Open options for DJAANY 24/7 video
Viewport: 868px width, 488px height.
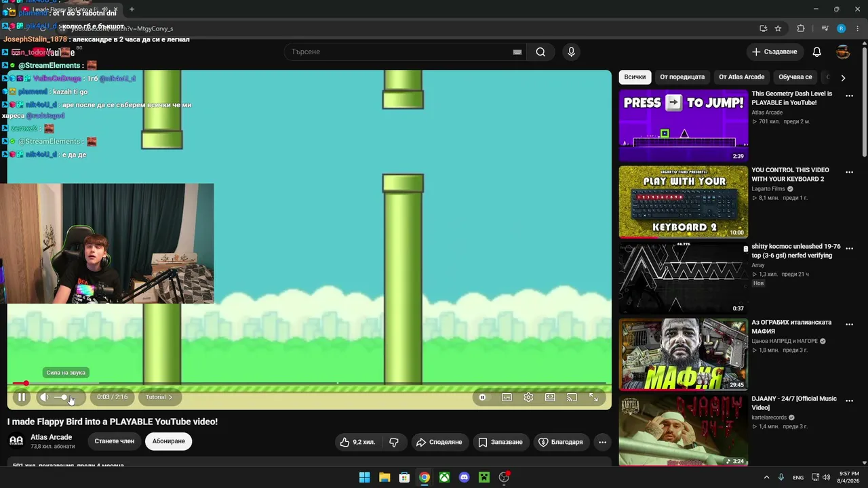pos(849,401)
